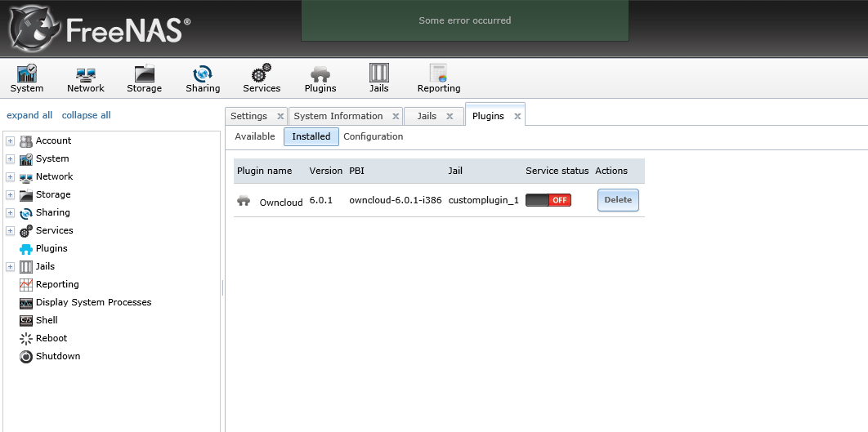The width and height of the screenshot is (868, 432).
Task: Select System icon in the sidebar tree
Action: [26, 159]
